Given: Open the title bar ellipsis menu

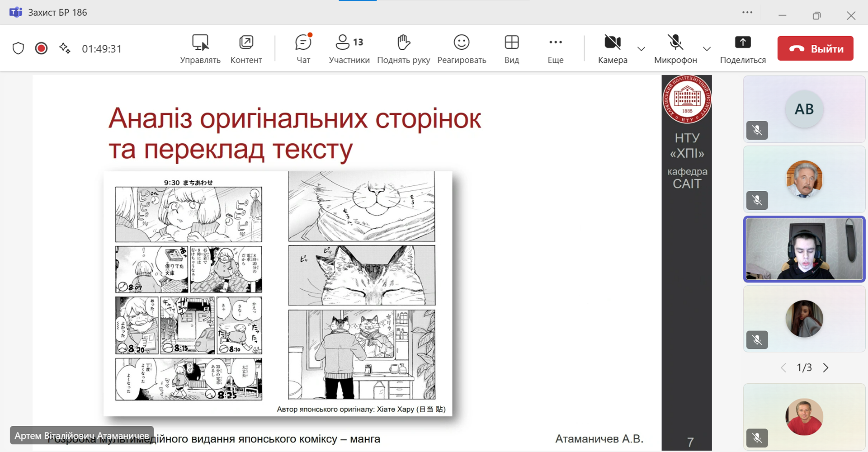Looking at the screenshot, I should (x=747, y=13).
